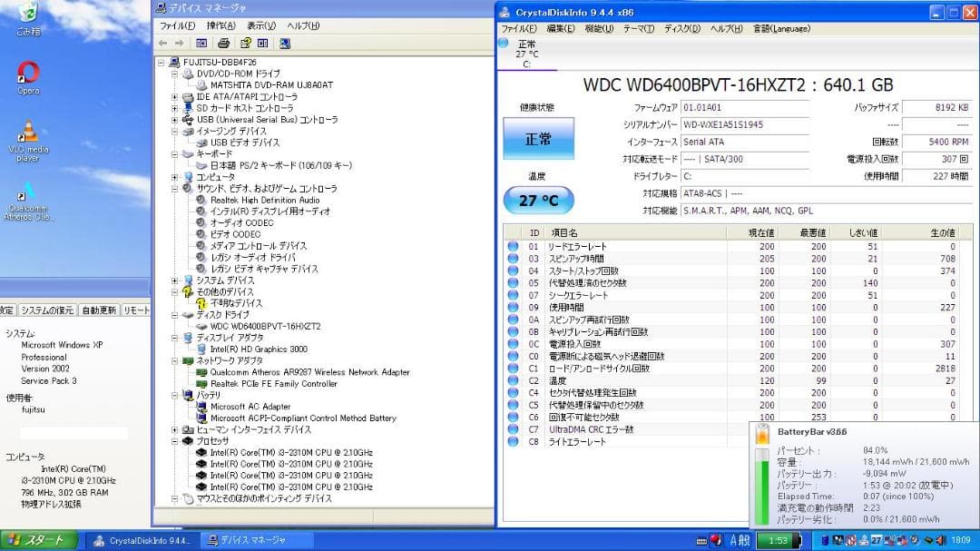Select Microsoft ACPI-Compliant Control Method Battery
The image size is (980, 551).
[303, 418]
